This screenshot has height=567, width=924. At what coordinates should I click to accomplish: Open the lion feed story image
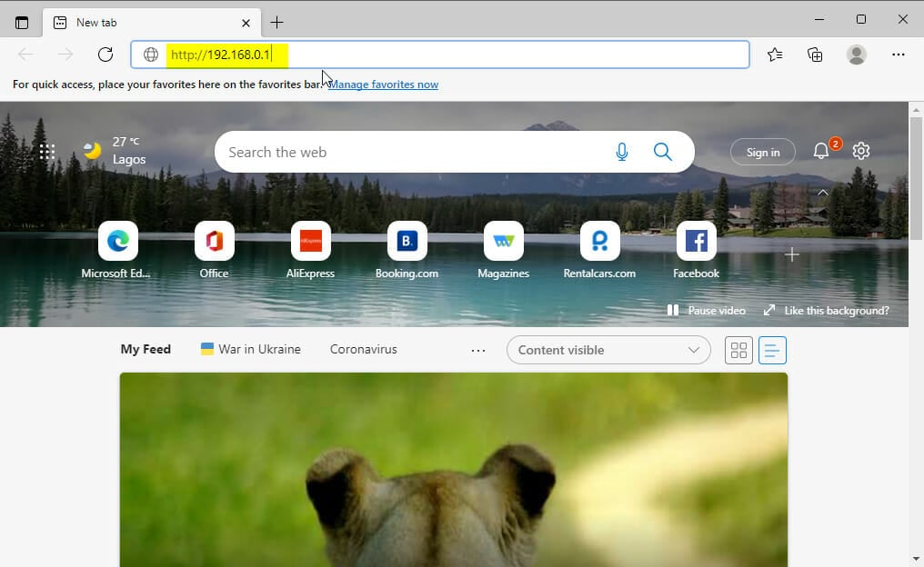pos(454,469)
